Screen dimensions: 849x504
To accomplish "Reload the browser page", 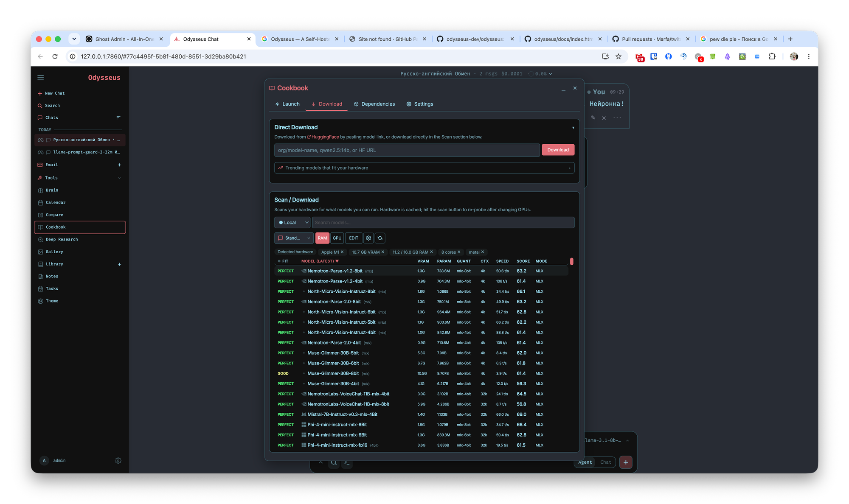I will (55, 56).
